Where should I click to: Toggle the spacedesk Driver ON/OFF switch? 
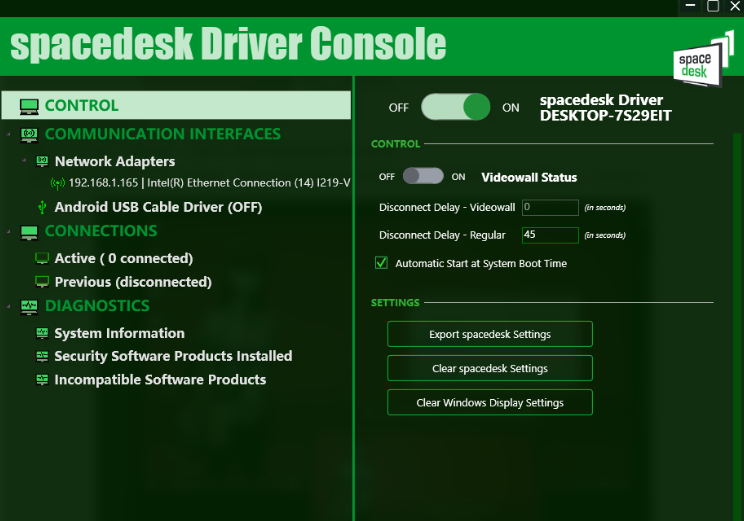click(x=455, y=107)
